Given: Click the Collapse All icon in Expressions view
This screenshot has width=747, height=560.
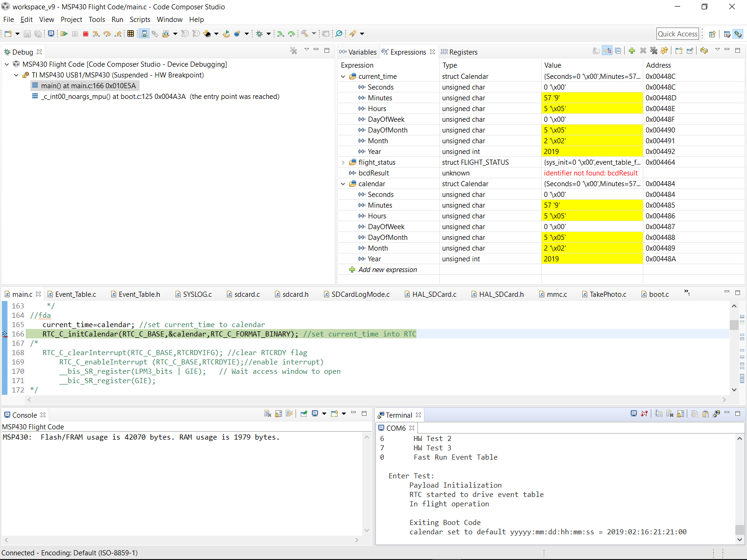Looking at the screenshot, I should coord(618,51).
